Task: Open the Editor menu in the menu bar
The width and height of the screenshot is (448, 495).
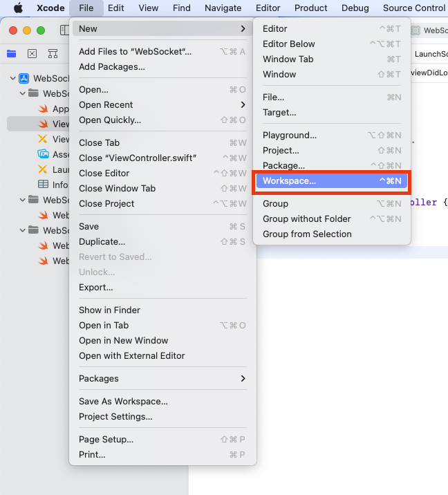Action: (x=268, y=8)
